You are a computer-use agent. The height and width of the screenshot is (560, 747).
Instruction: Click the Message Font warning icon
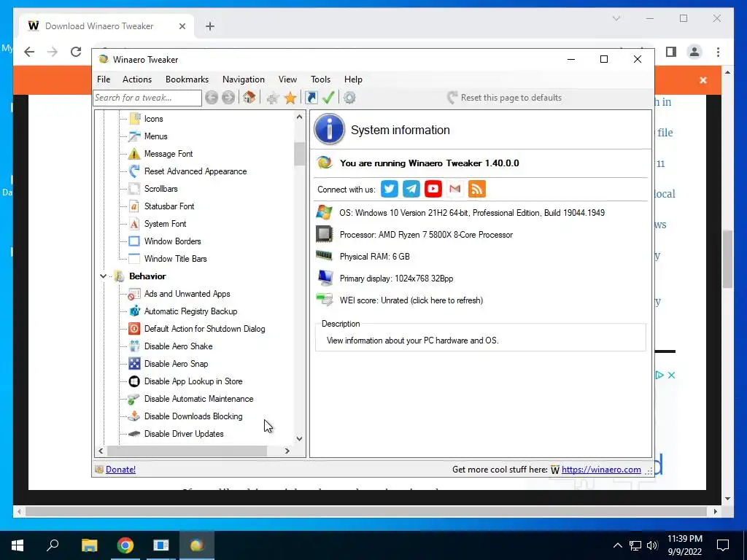(x=134, y=154)
